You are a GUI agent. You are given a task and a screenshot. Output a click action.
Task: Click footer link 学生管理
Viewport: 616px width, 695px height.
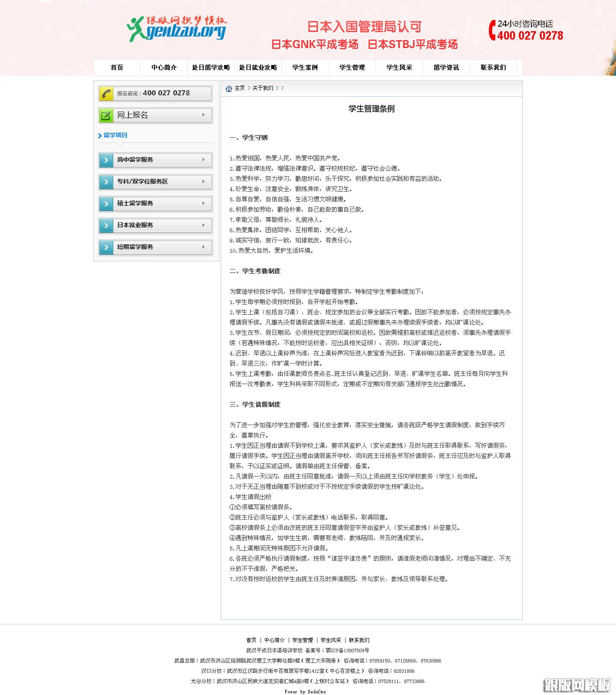click(x=302, y=640)
